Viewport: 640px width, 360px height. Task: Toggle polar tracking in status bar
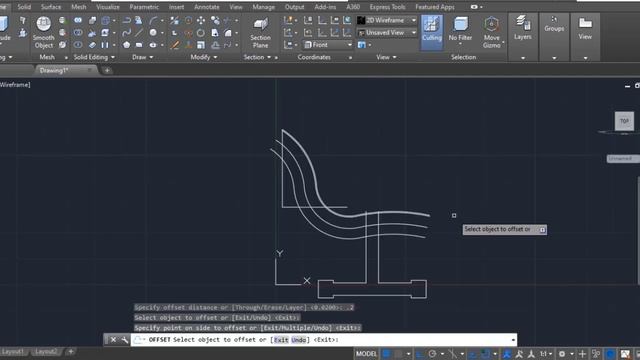[x=432, y=353]
